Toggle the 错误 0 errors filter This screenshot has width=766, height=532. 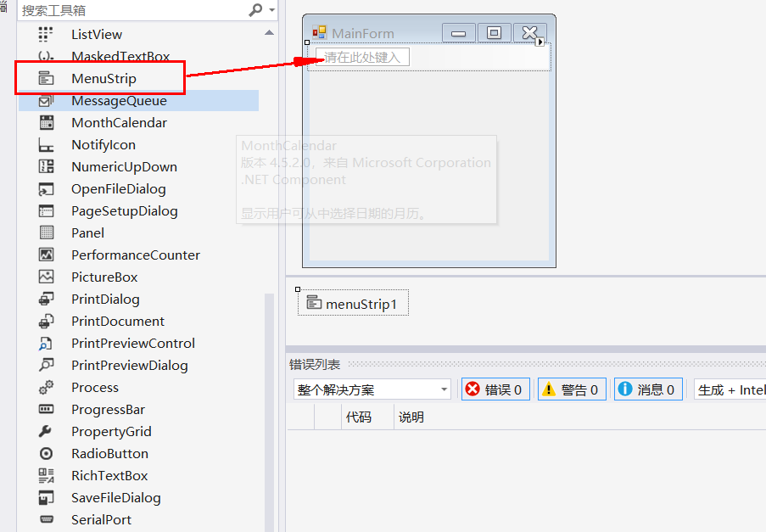coord(495,389)
